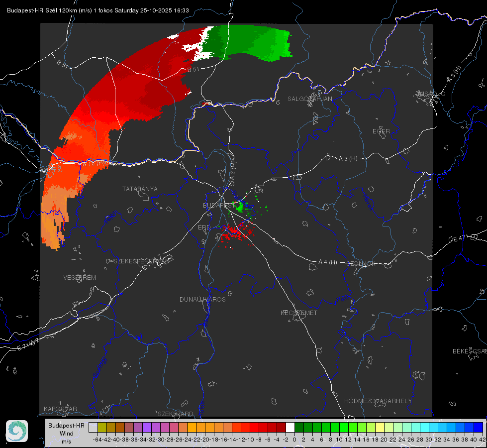Image resolution: width=487 pixels, height=448 pixels.
Task: Click the SALGÓTARJÁN city label
Action: tap(309, 99)
